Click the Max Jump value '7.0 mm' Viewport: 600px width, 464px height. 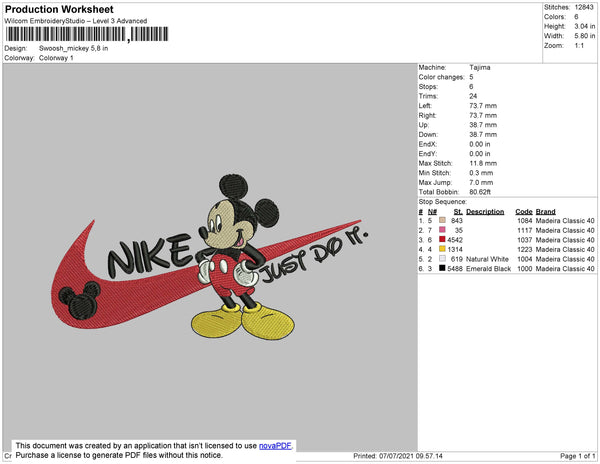481,182
